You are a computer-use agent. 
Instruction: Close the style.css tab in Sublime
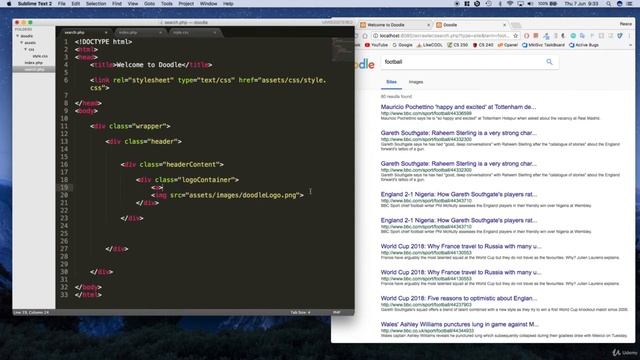[x=215, y=32]
